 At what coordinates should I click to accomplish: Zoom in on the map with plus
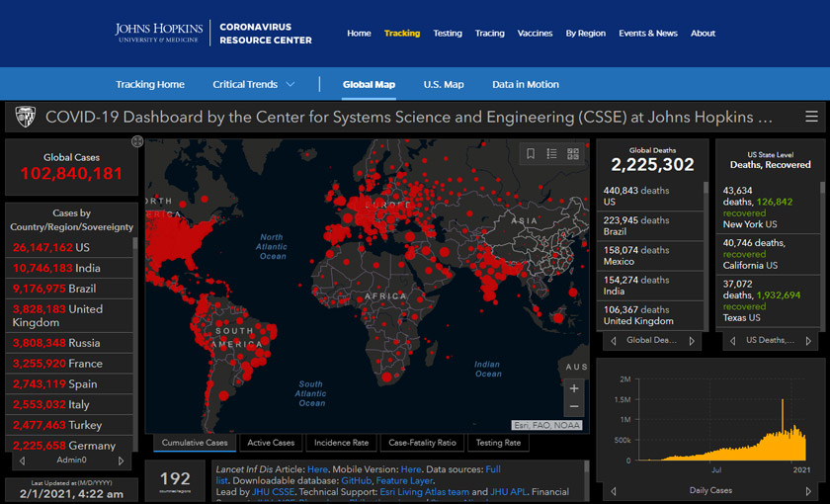pyautogui.click(x=574, y=388)
